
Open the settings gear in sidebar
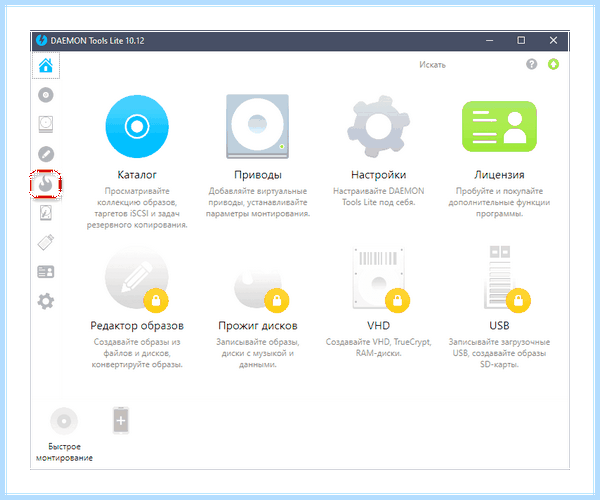tap(46, 301)
